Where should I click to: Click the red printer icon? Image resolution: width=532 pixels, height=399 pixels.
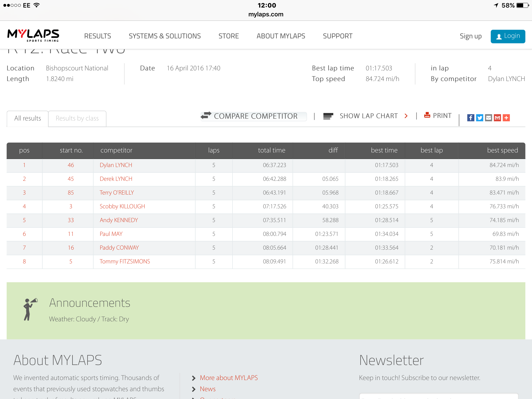pos(427,115)
